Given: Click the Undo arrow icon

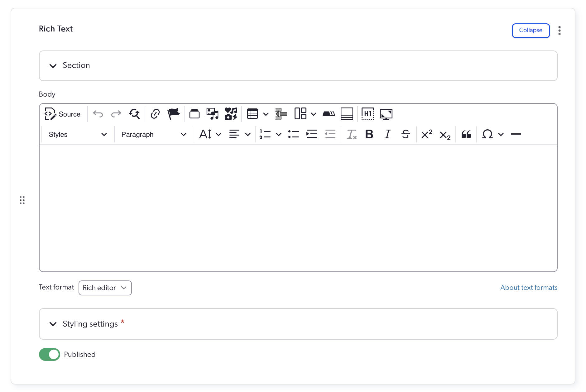Looking at the screenshot, I should pyautogui.click(x=98, y=114).
